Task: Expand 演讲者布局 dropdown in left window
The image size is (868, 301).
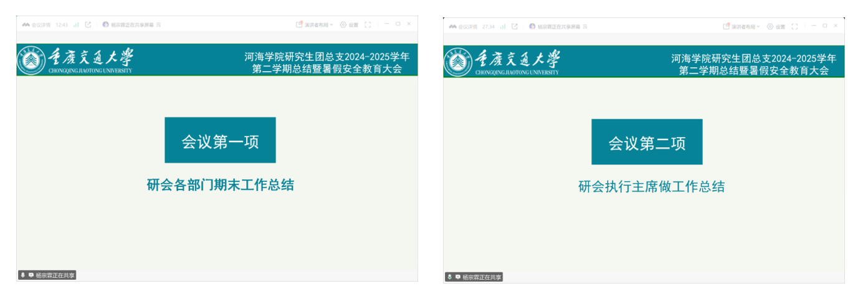Action: point(318,25)
